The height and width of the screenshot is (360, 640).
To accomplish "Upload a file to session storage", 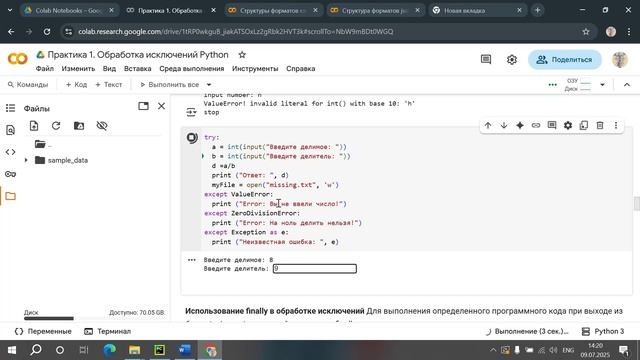I will tap(34, 126).
